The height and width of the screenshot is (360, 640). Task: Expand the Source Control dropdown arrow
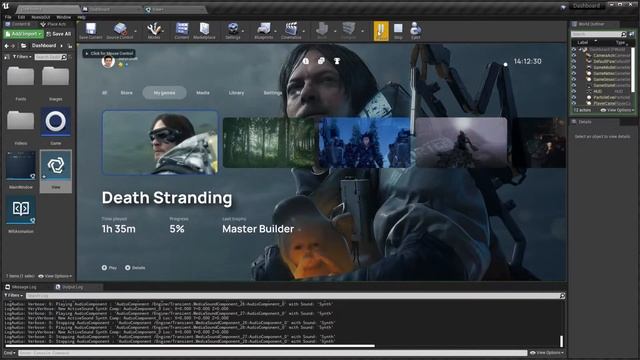[x=135, y=31]
